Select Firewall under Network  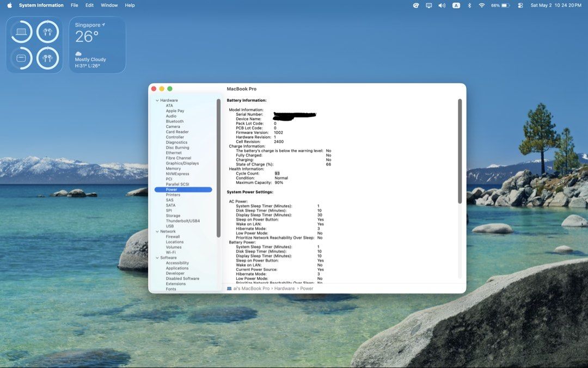(x=173, y=237)
